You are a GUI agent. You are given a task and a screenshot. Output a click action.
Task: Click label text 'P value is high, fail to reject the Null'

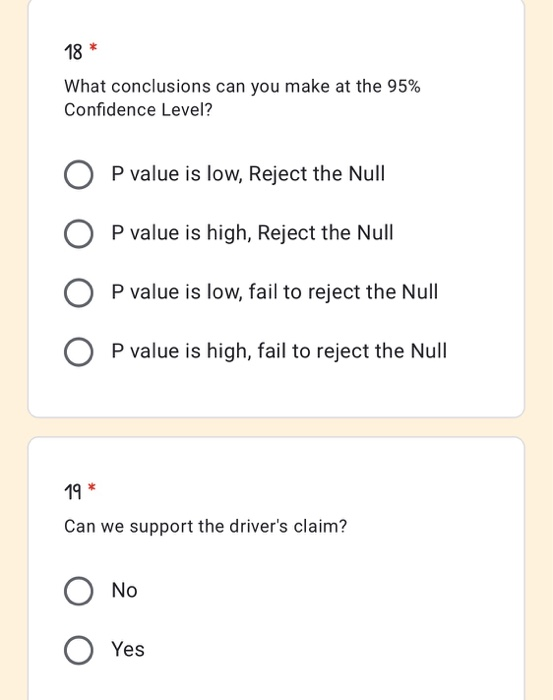(279, 351)
